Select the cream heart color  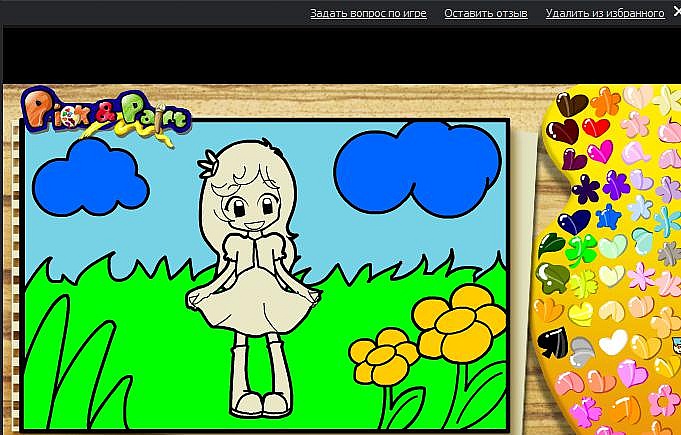(x=611, y=311)
